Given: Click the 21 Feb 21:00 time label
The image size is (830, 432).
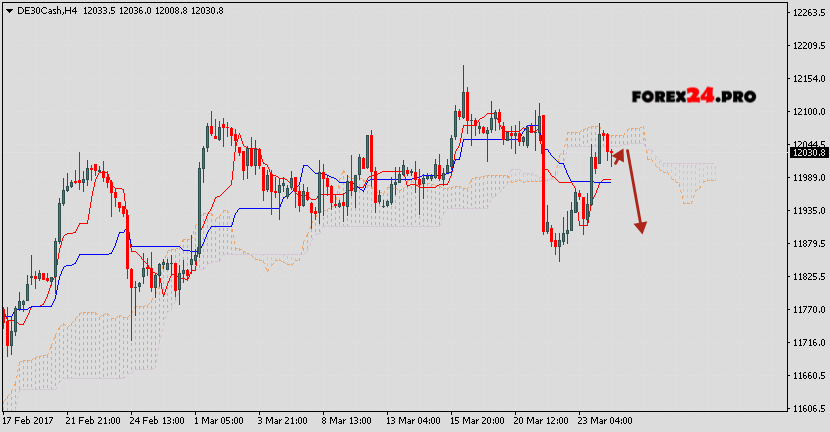Looking at the screenshot, I should [95, 420].
